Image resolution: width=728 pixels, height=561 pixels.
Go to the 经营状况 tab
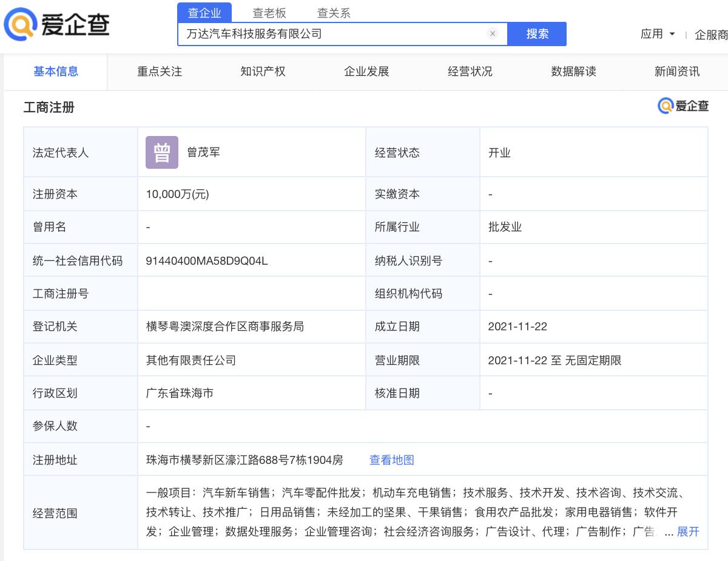click(x=470, y=72)
